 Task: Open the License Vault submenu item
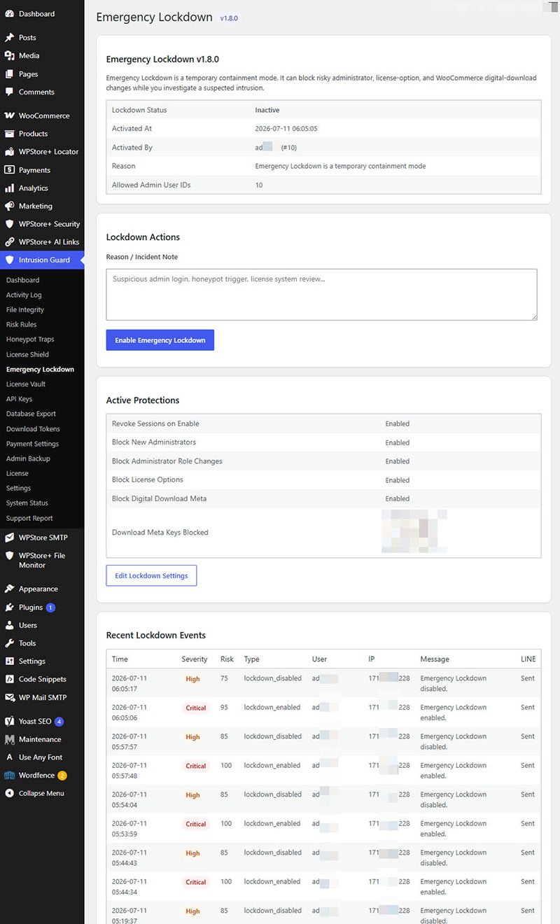click(26, 384)
